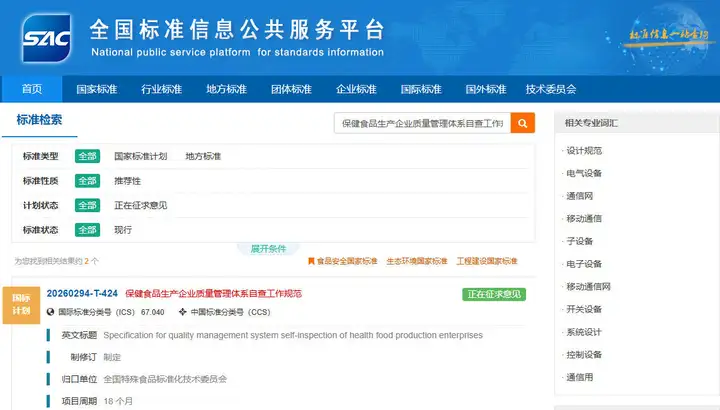Click the green 正在征求意见 status badge

click(x=494, y=294)
